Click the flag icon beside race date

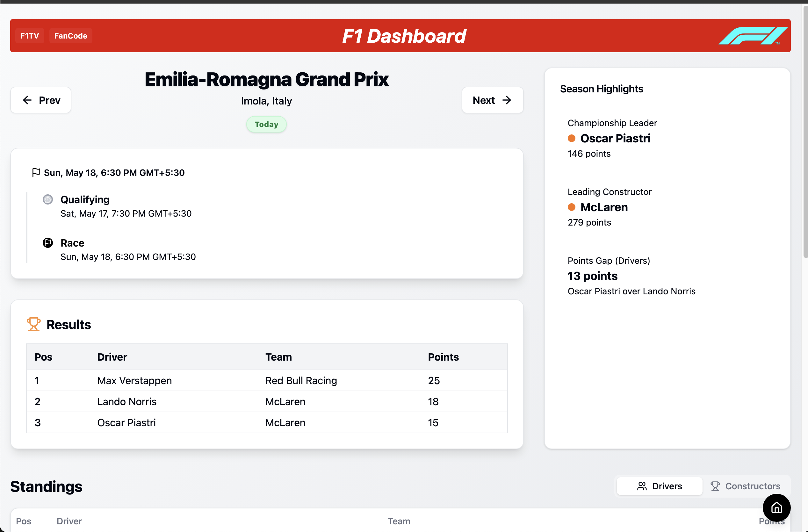[36, 172]
